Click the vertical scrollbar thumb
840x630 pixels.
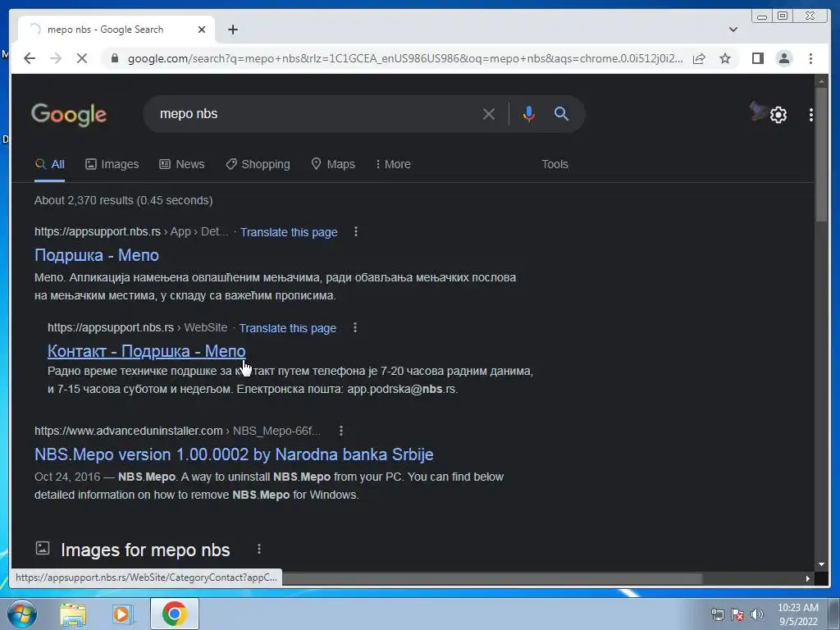click(821, 155)
